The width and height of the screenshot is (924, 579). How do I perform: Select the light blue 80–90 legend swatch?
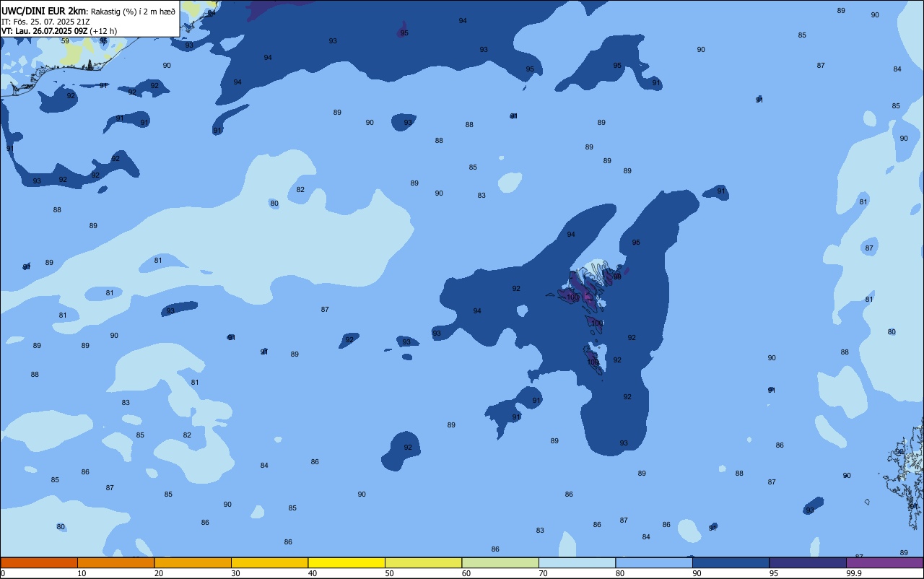point(654,562)
